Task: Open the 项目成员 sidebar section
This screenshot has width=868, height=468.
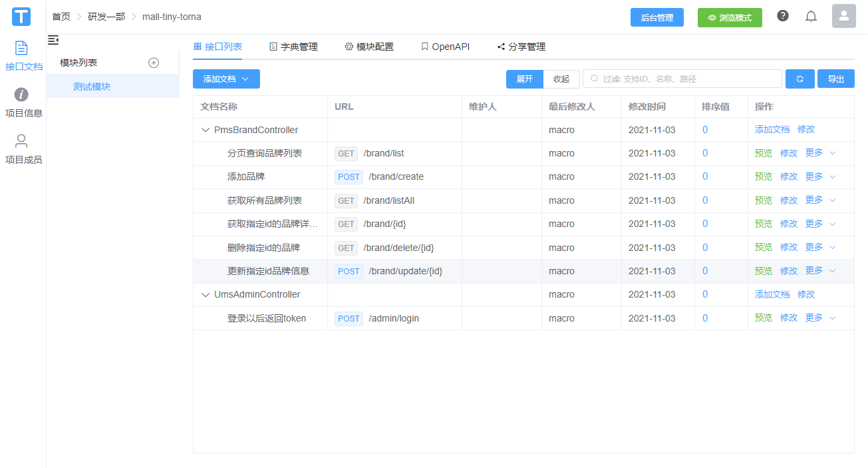Action: point(23,150)
